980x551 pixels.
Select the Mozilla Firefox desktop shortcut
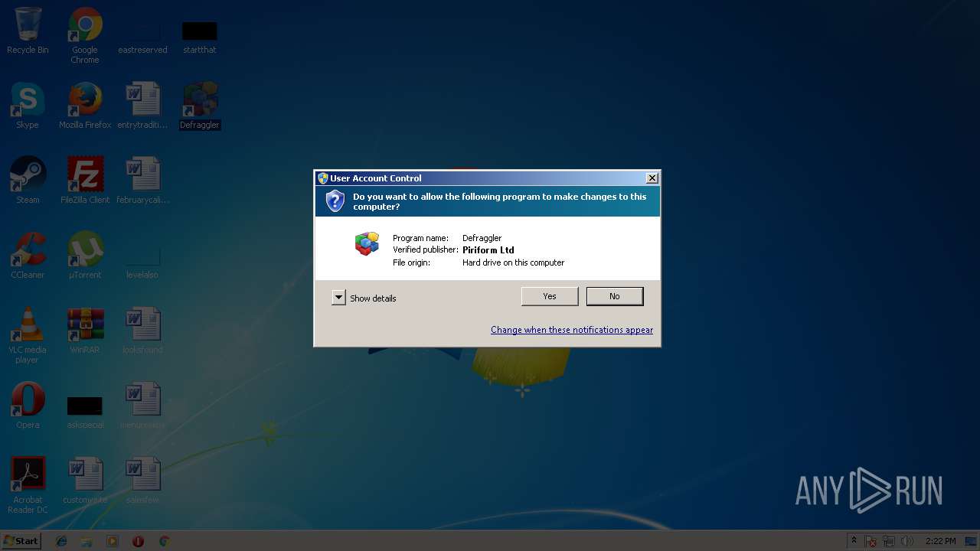pos(85,106)
